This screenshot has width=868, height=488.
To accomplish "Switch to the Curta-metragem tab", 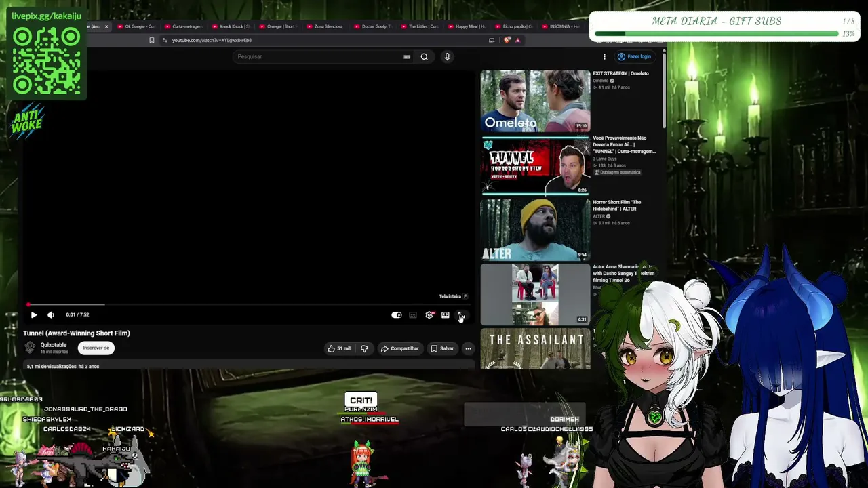I will pyautogui.click(x=183, y=26).
